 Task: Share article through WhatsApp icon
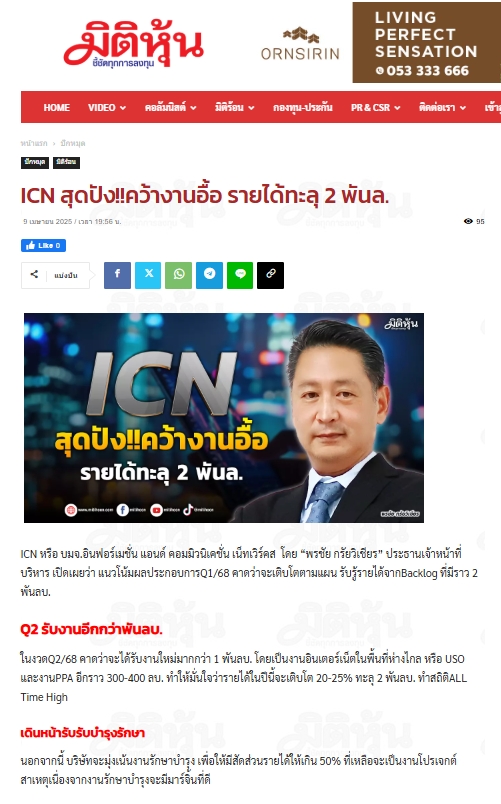point(178,275)
